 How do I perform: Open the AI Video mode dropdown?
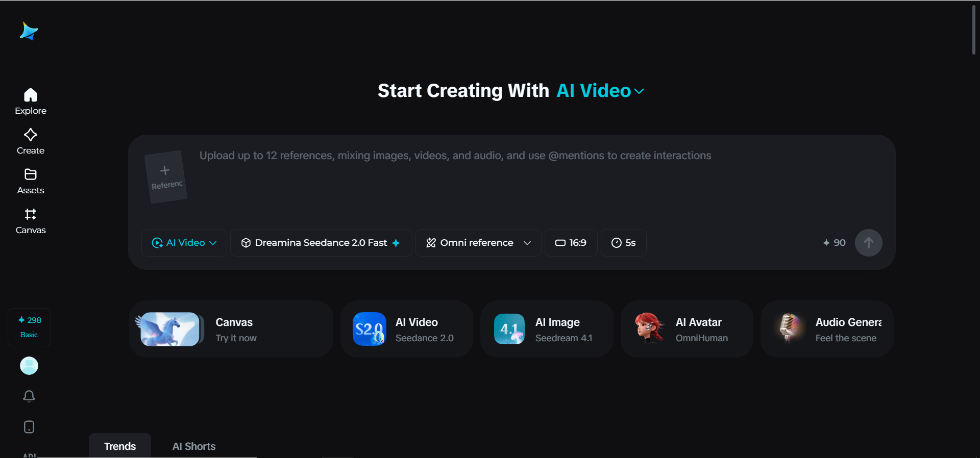(184, 243)
